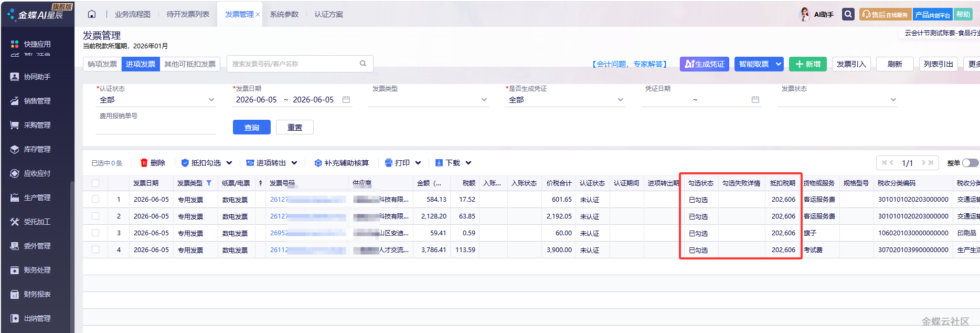980x333 pixels.
Task: Open 会计问题，专家解答 link
Action: tap(630, 64)
